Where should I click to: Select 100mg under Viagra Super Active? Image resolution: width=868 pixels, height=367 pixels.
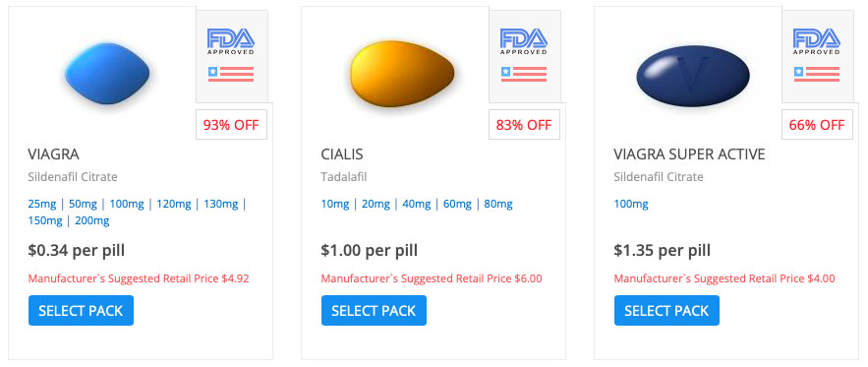click(x=631, y=204)
